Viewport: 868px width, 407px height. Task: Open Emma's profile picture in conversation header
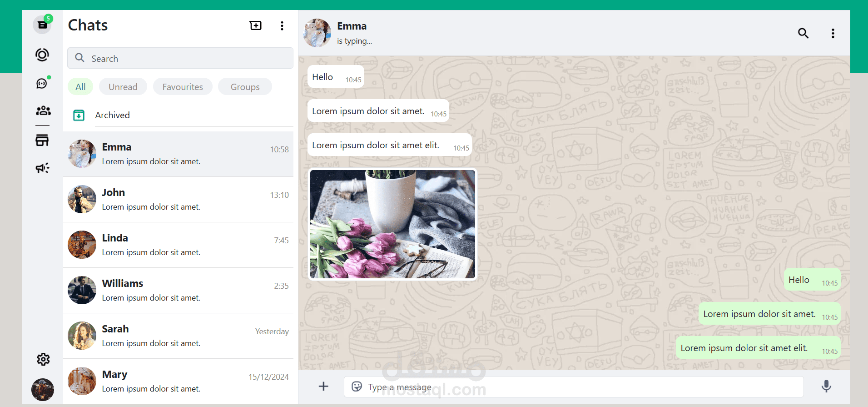pyautogui.click(x=317, y=33)
